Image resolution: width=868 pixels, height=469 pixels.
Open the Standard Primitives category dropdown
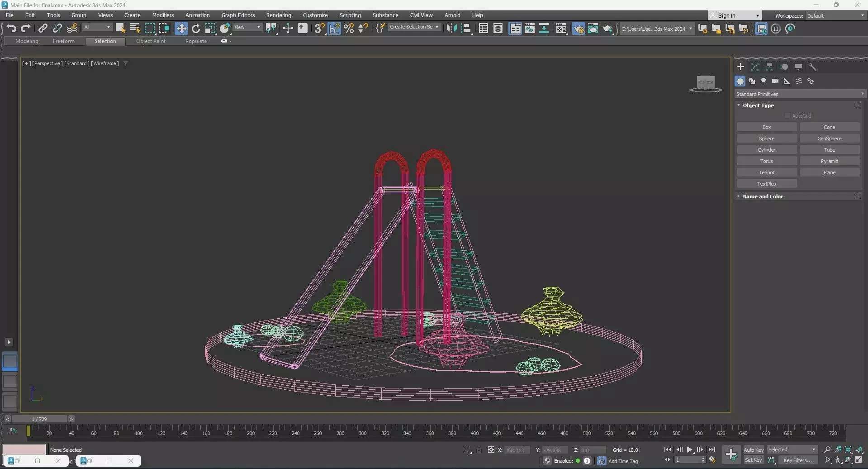(800, 94)
